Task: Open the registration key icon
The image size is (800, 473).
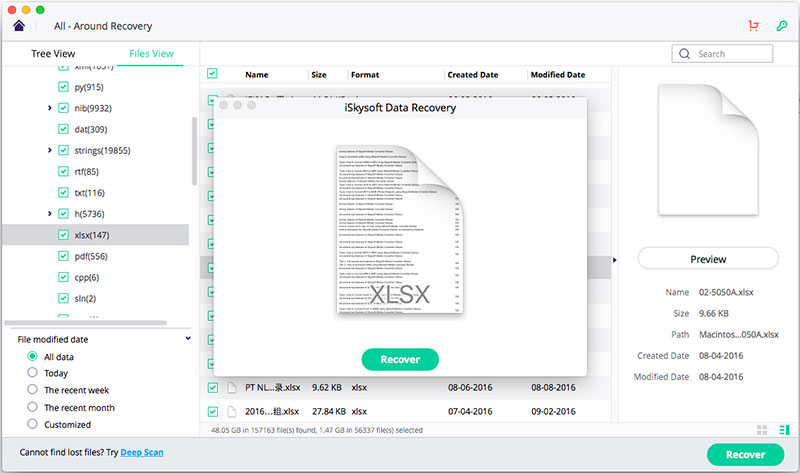Action: pos(782,26)
